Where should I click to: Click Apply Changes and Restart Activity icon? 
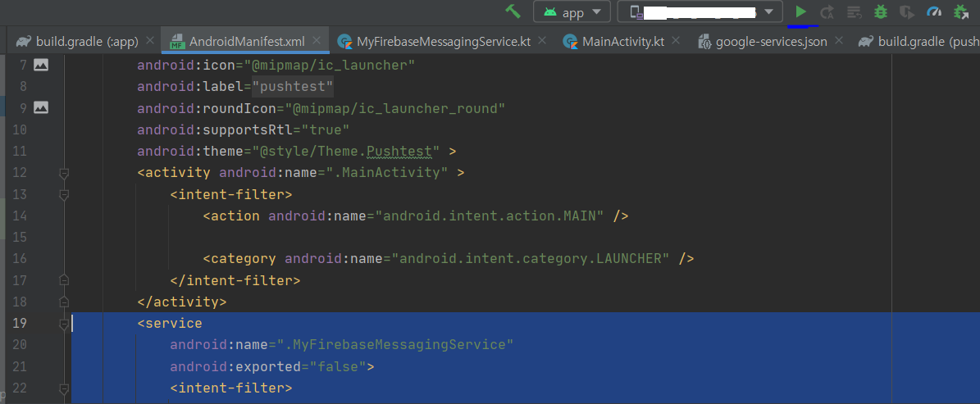coord(827,11)
